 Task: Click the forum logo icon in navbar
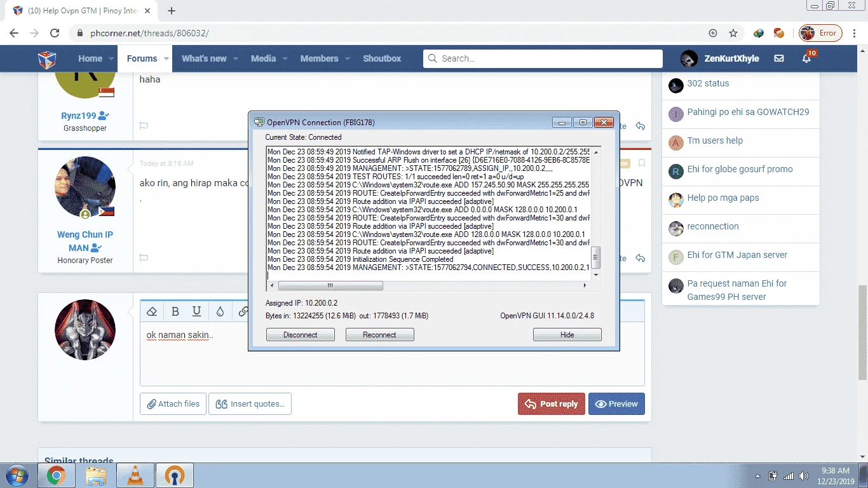(47, 59)
